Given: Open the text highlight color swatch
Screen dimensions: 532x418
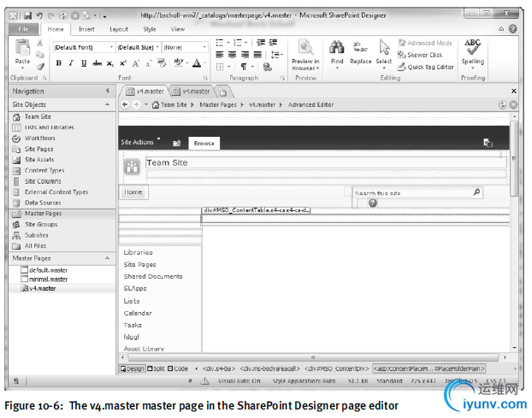Looking at the screenshot, I should click(179, 62).
